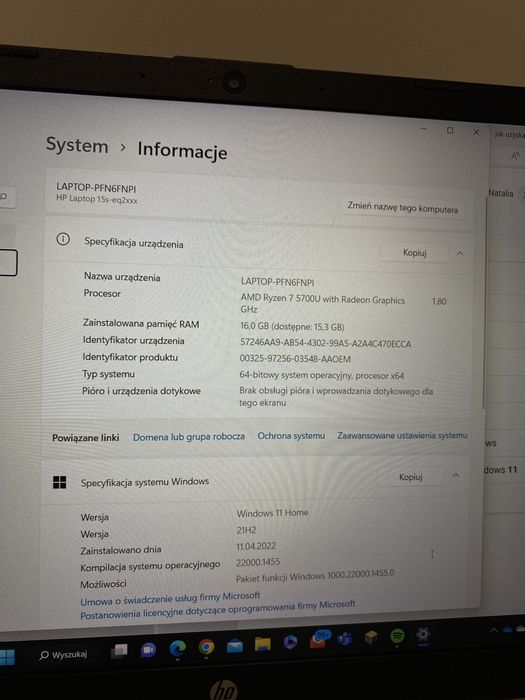The height and width of the screenshot is (700, 525).
Task: Launch Microsoft Teams from taskbar
Action: coord(344,639)
